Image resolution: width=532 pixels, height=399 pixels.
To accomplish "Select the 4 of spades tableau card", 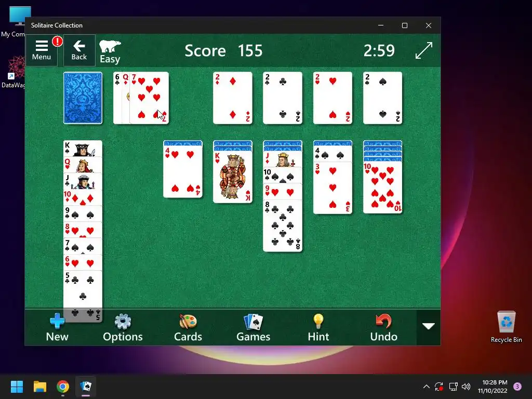I will [x=332, y=154].
